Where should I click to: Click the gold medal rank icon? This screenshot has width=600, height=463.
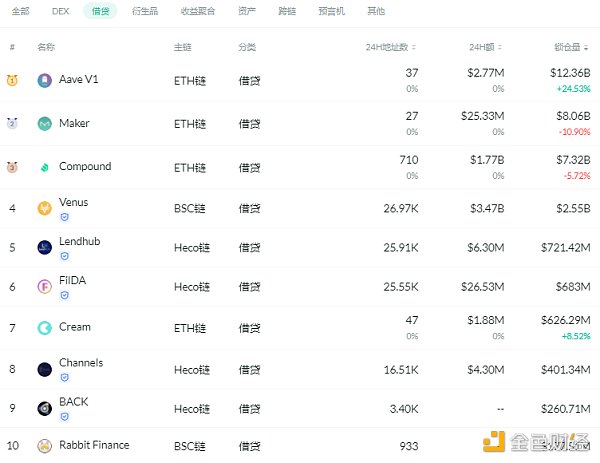13,80
